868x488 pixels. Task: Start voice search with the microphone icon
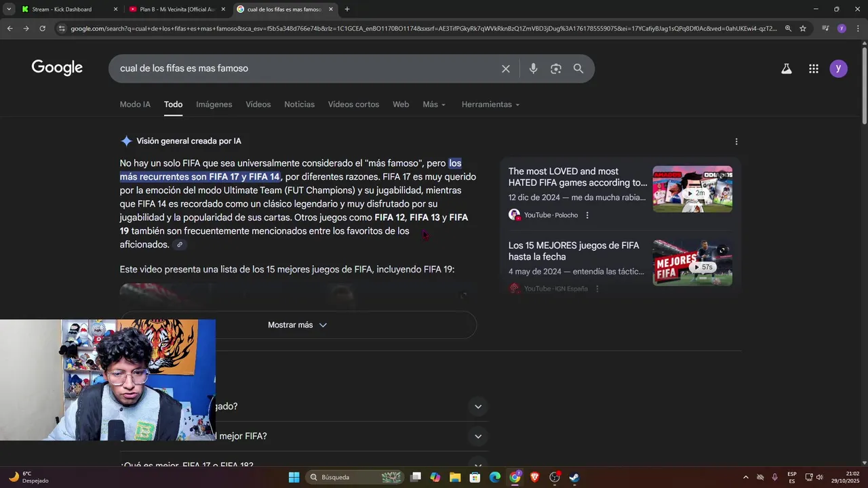tap(533, 68)
